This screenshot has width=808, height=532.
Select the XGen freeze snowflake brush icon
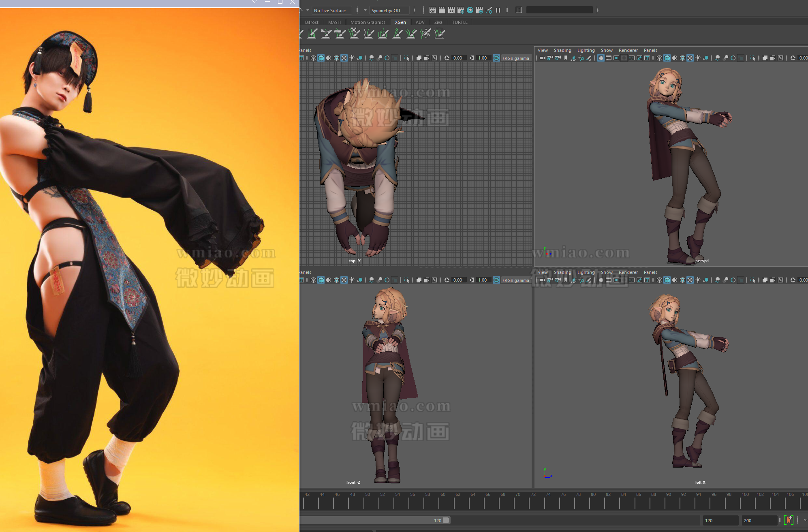click(x=425, y=34)
